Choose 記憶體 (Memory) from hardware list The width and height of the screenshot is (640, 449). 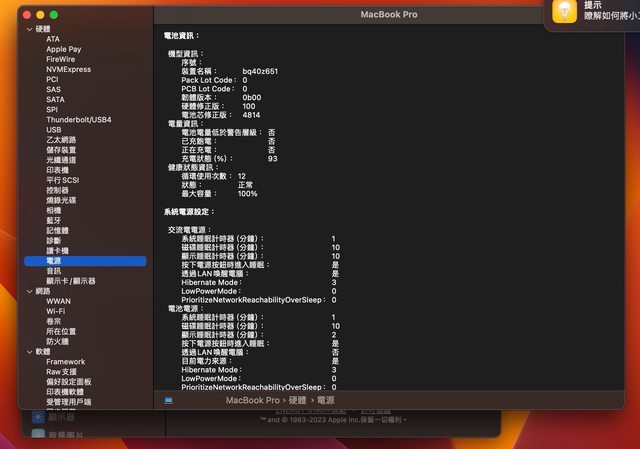point(57,230)
